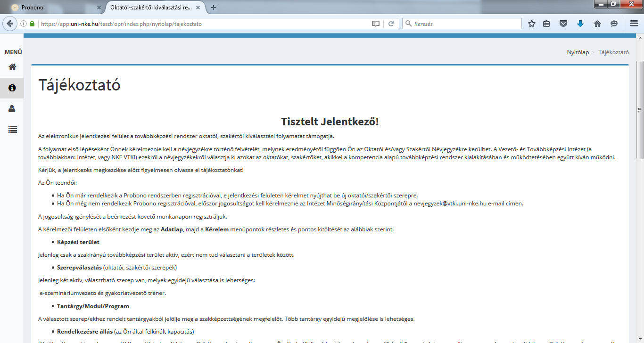Click the bold Kérelem word
This screenshot has width=644, height=343.
[217, 229]
